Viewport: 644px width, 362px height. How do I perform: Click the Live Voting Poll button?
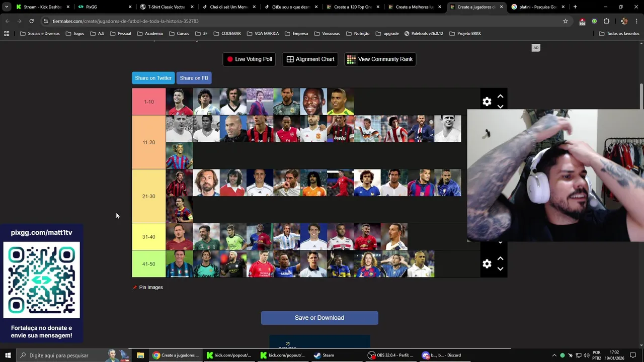(249, 59)
